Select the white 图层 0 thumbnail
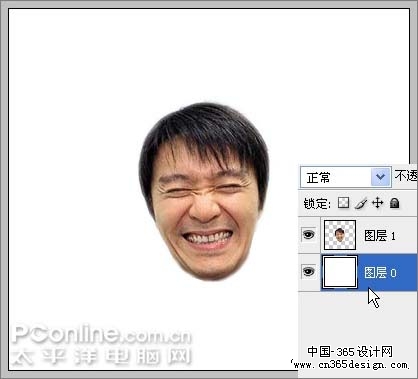The height and width of the screenshot is (379, 418). [x=340, y=272]
